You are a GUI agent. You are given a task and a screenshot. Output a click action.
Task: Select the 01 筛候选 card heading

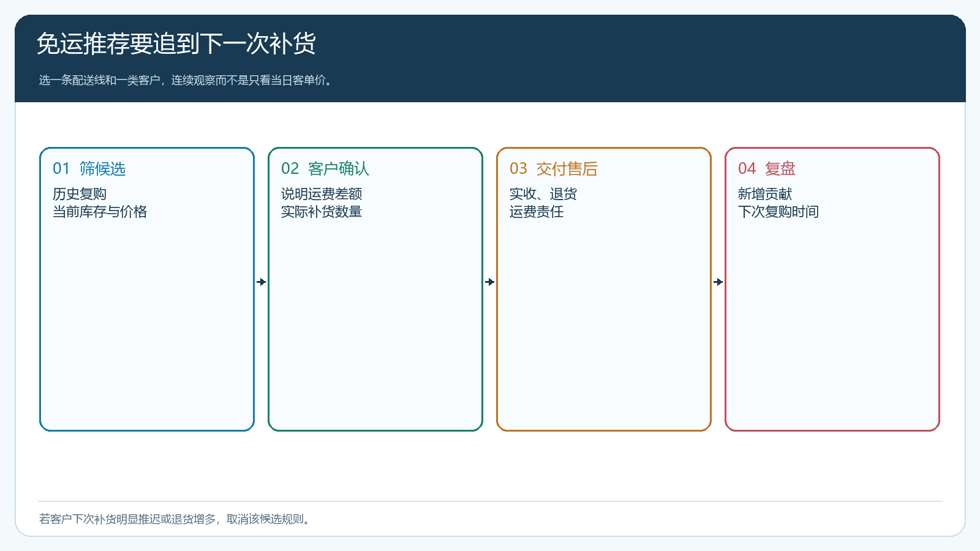[x=89, y=168]
